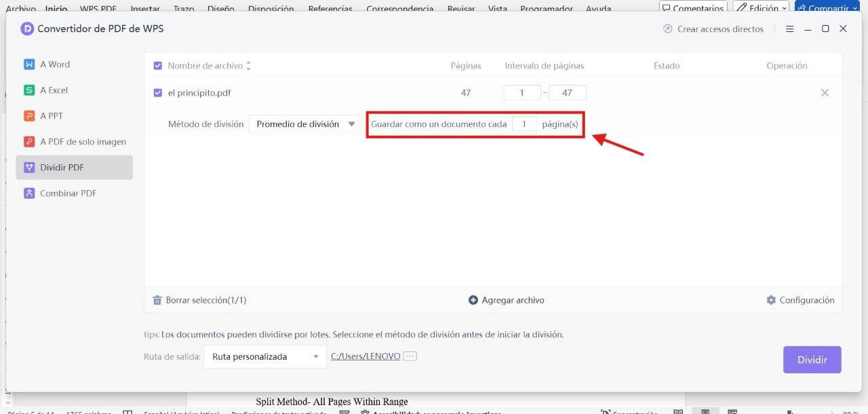Viewport: 868px width, 414px height.
Task: Open Promedio de división dropdown
Action: [304, 124]
